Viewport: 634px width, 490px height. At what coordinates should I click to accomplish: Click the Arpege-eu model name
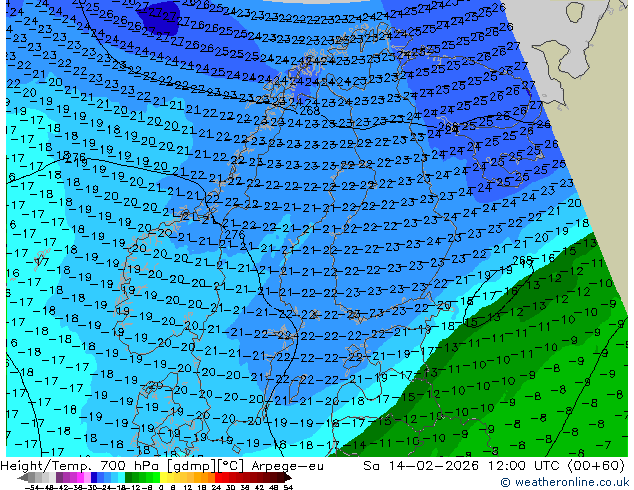pos(287,466)
